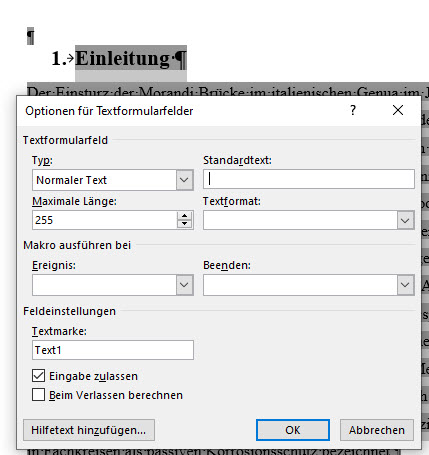Enable Beim Verlassen berechnen checkbox
Viewport: 429px width, 455px height.
click(38, 395)
